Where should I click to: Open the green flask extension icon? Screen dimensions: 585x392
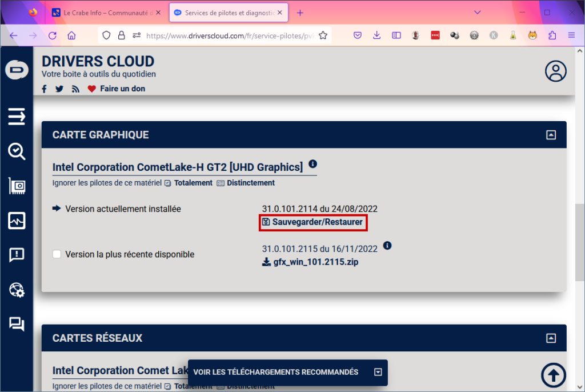tap(513, 35)
